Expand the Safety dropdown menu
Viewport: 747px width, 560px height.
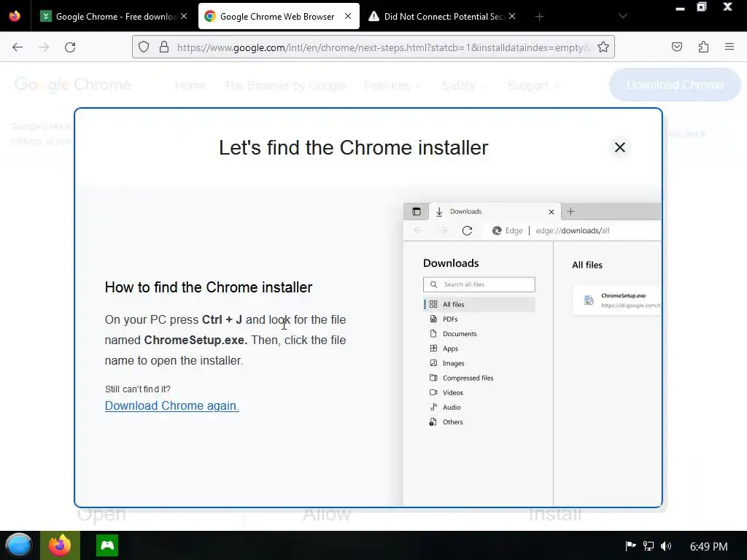pyautogui.click(x=465, y=86)
